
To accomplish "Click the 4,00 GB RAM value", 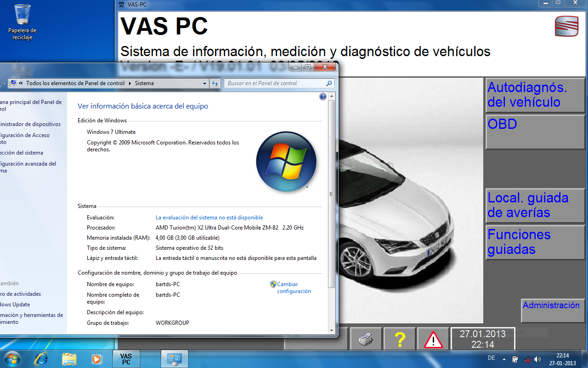I will click(x=187, y=238).
